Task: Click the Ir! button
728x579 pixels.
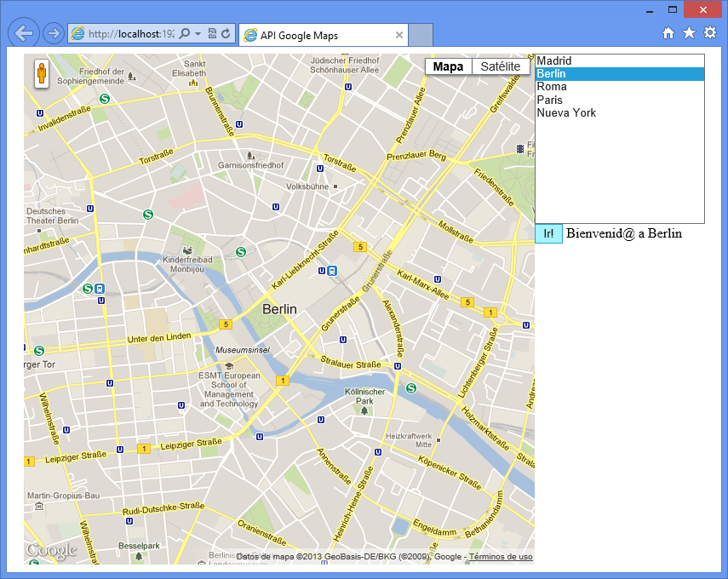Action: 549,233
